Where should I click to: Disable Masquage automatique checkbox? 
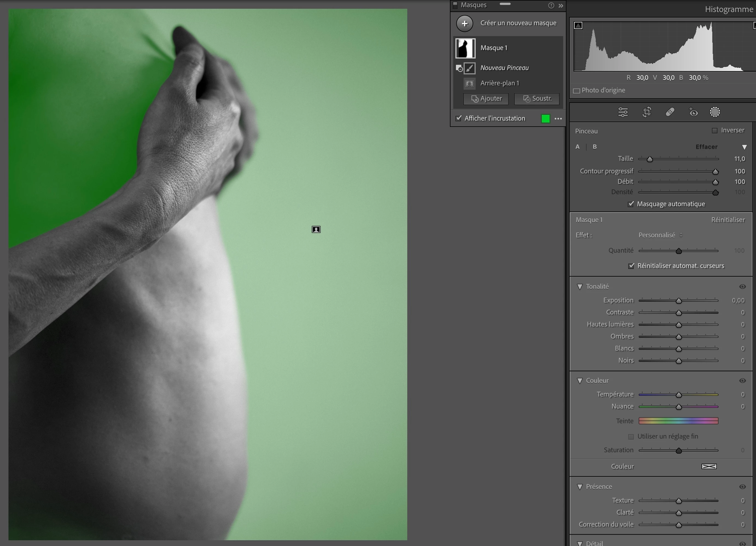click(x=631, y=204)
